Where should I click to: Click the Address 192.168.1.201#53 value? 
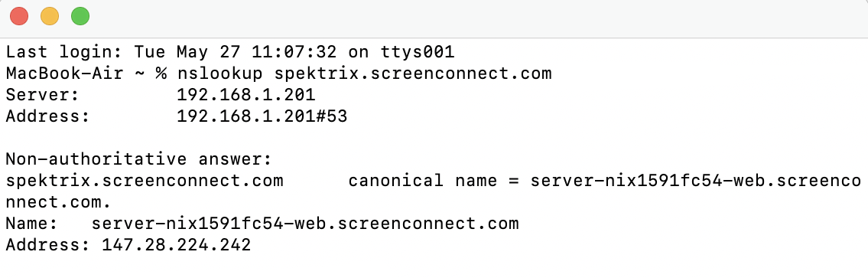(x=262, y=116)
